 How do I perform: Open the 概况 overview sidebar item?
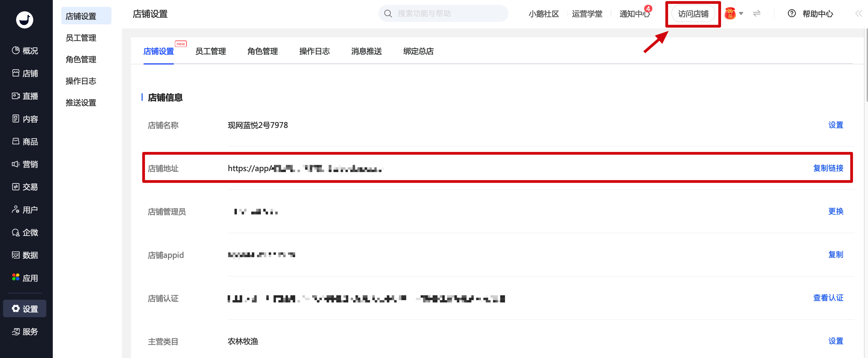click(x=25, y=51)
